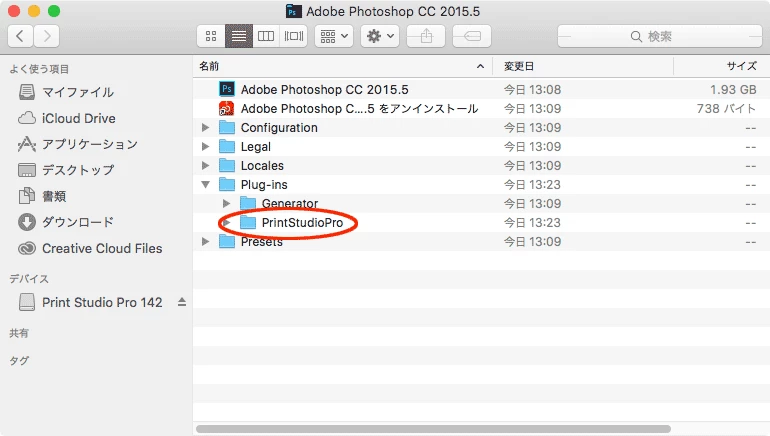Expand the Legal folder triangle

[x=205, y=146]
